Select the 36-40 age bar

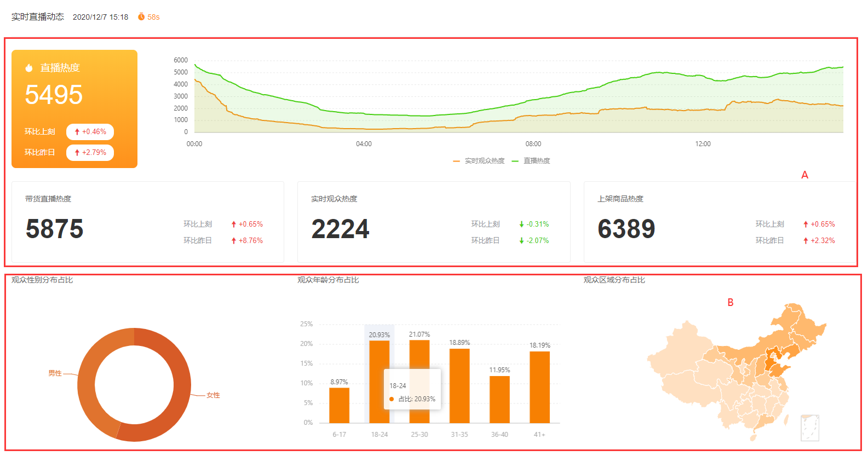(499, 400)
